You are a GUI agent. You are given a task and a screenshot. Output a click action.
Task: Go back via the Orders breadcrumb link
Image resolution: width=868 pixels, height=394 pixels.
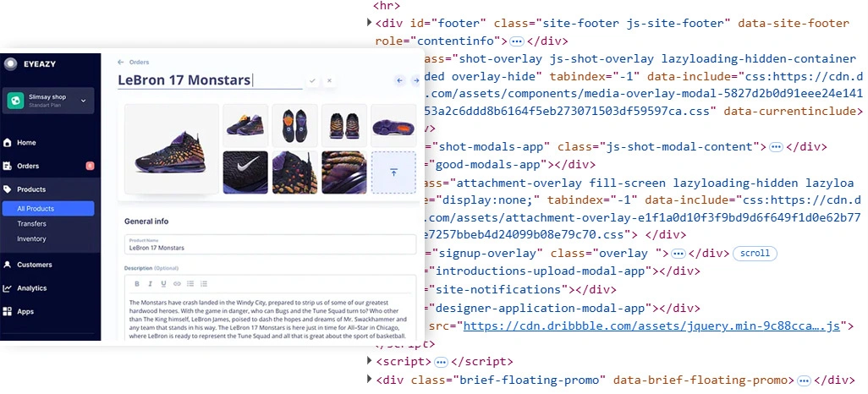[139, 62]
